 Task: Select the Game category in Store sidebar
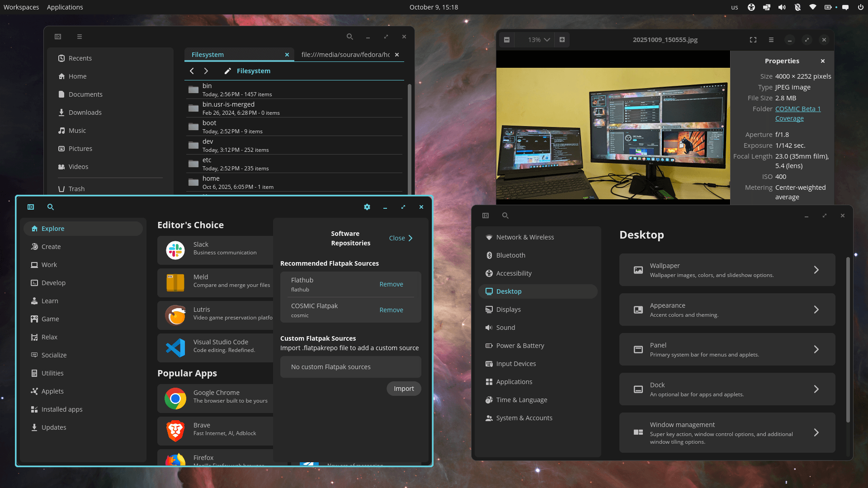pyautogui.click(x=50, y=319)
